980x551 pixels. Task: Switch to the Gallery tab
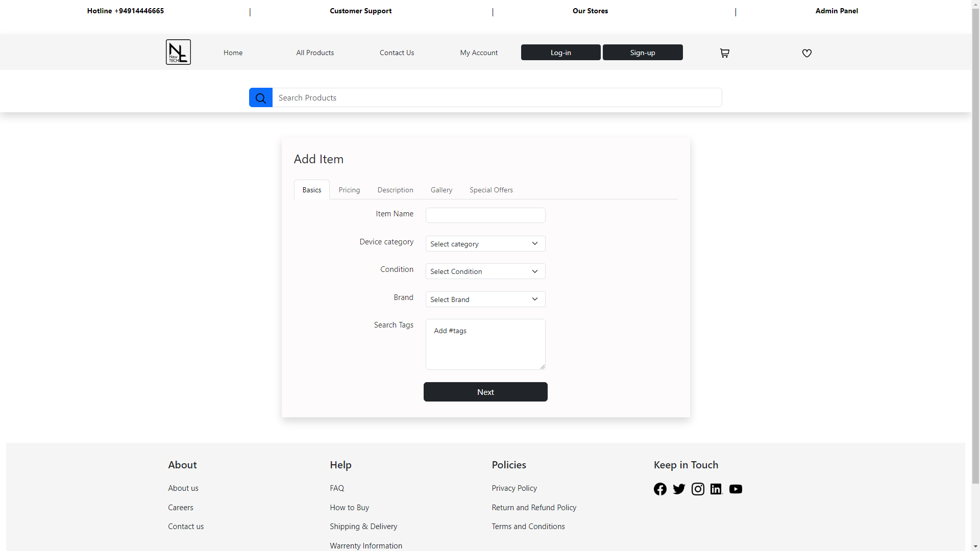click(x=441, y=190)
